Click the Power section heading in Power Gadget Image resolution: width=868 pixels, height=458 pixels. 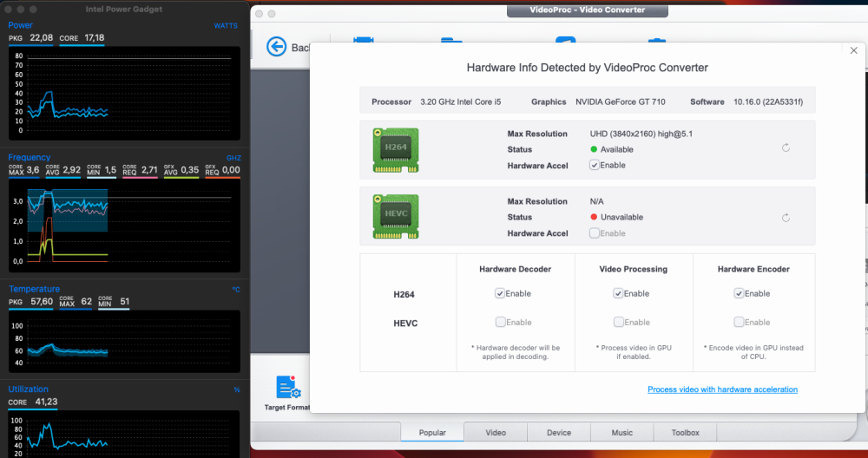click(21, 25)
